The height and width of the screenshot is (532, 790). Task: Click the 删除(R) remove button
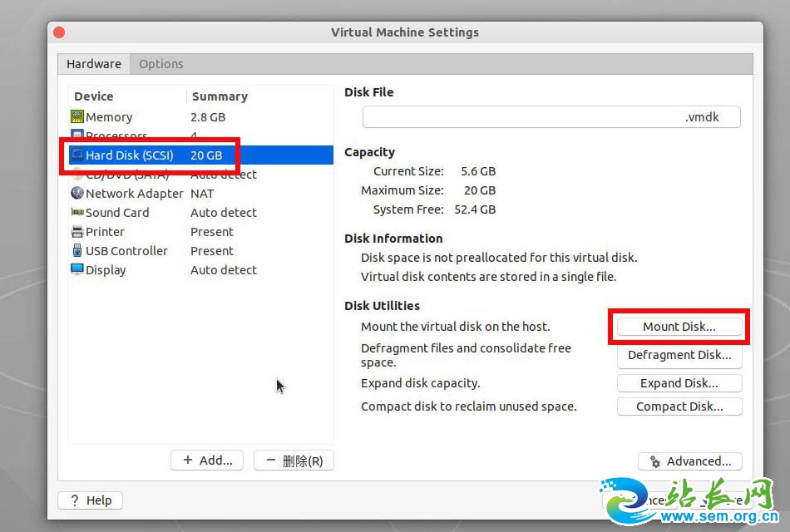(x=294, y=461)
